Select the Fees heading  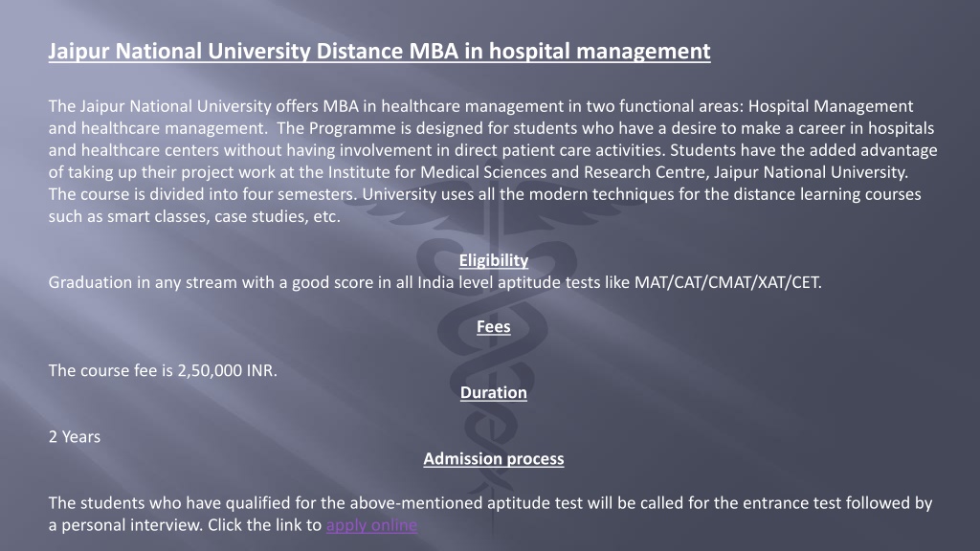click(x=493, y=326)
